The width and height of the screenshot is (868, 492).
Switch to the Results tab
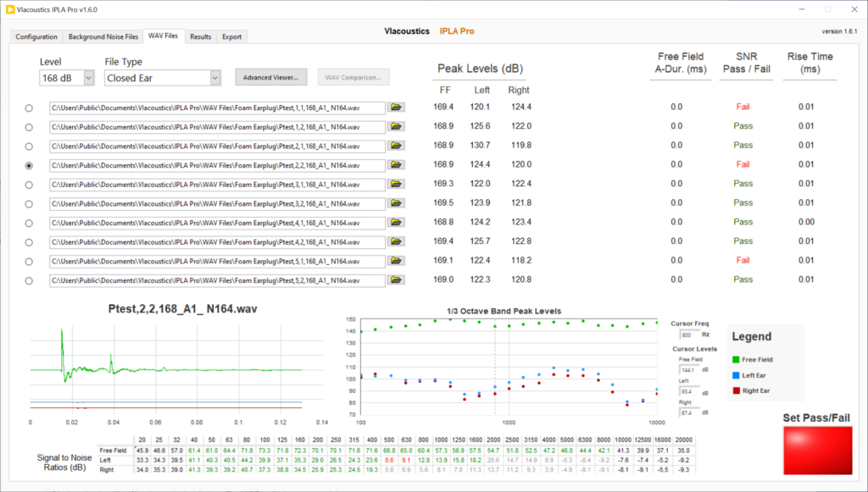[x=201, y=37]
